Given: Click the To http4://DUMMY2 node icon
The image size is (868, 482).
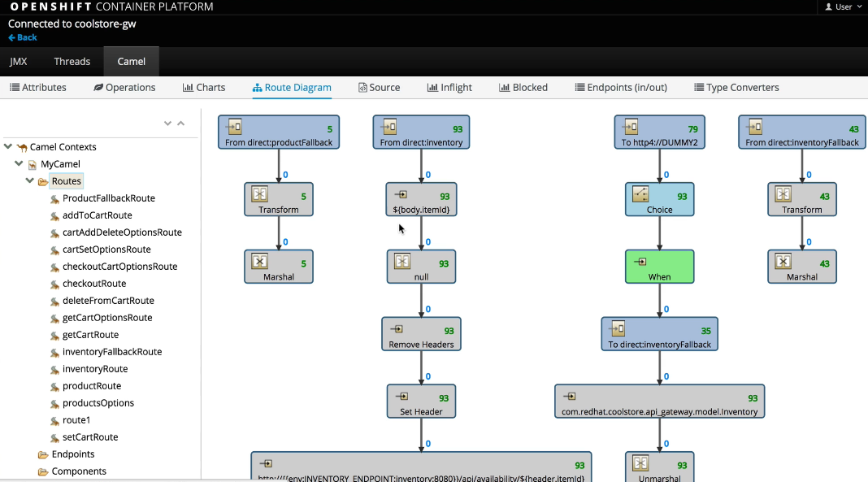Looking at the screenshot, I should (631, 127).
